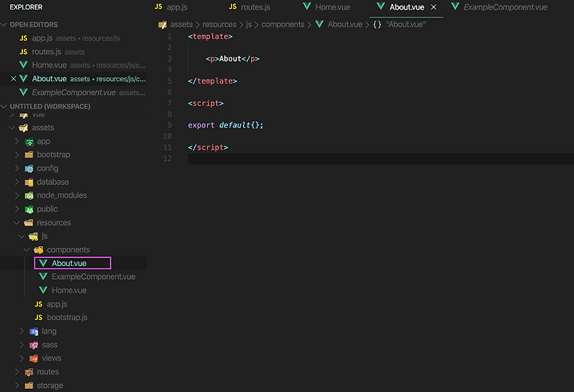Click the lang folder icon
The width and height of the screenshot is (574, 392).
(x=33, y=331)
